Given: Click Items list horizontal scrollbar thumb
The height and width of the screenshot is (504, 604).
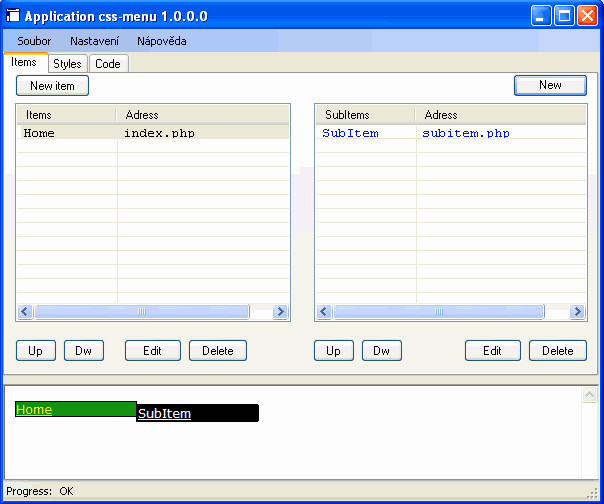Looking at the screenshot, I should pyautogui.click(x=142, y=311).
